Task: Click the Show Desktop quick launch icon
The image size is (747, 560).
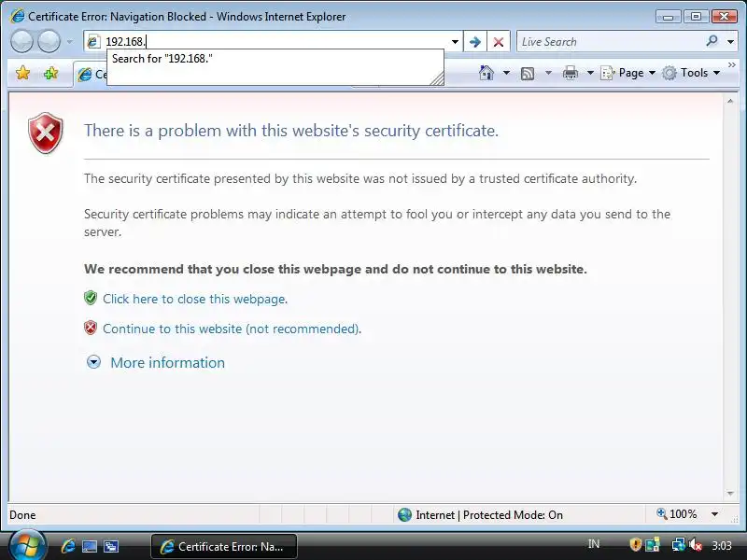Action: 90,546
